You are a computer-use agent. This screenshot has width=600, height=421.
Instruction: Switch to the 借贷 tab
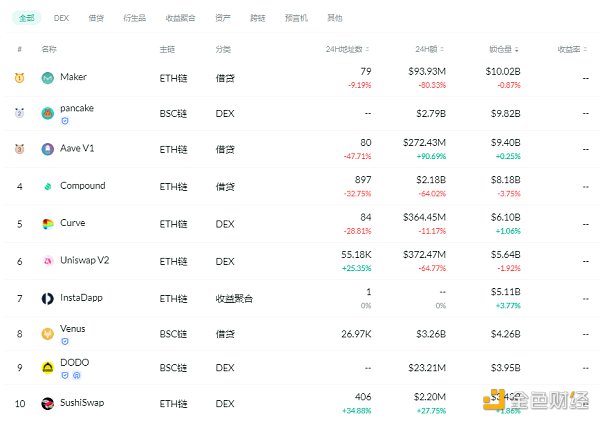coord(96,18)
